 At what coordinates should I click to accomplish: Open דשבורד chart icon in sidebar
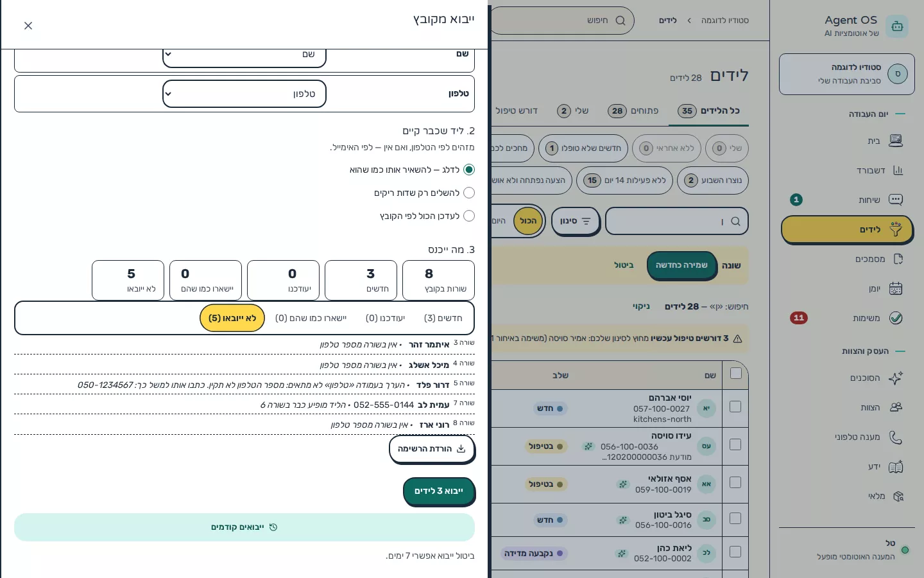point(898,170)
